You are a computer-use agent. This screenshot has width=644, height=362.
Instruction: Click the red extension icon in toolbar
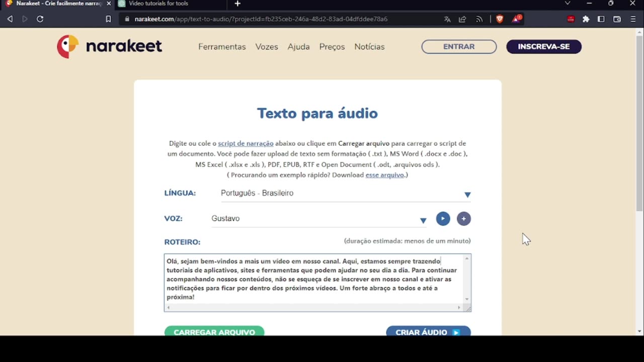coord(571,19)
